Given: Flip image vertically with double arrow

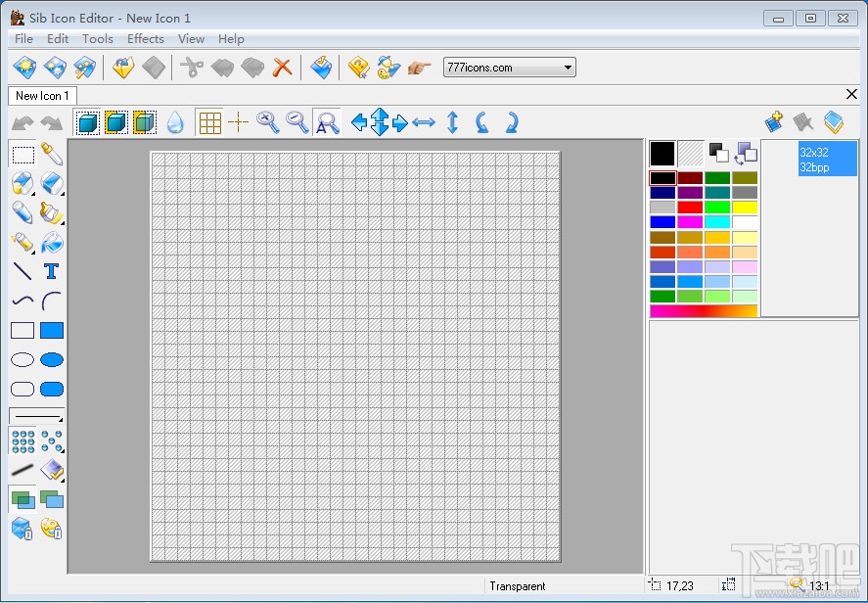Looking at the screenshot, I should [x=452, y=122].
